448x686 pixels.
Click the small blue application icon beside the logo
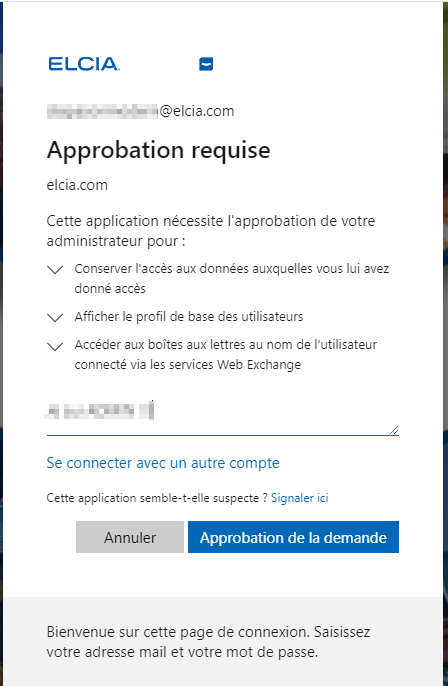(x=206, y=64)
